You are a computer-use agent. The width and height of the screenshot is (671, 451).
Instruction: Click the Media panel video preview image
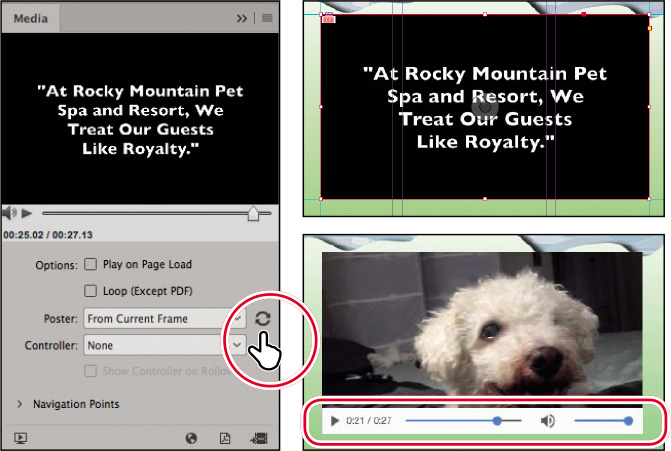(x=140, y=119)
